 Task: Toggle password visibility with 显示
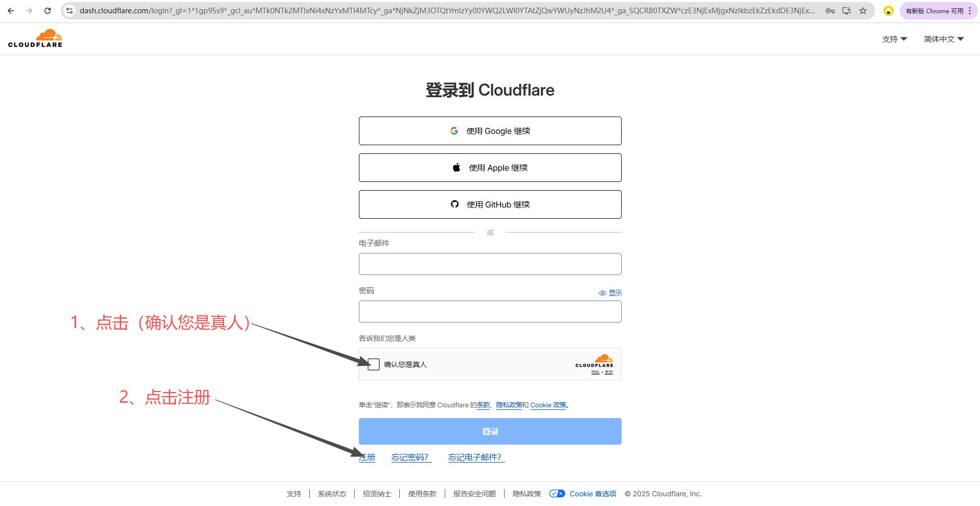tap(610, 293)
